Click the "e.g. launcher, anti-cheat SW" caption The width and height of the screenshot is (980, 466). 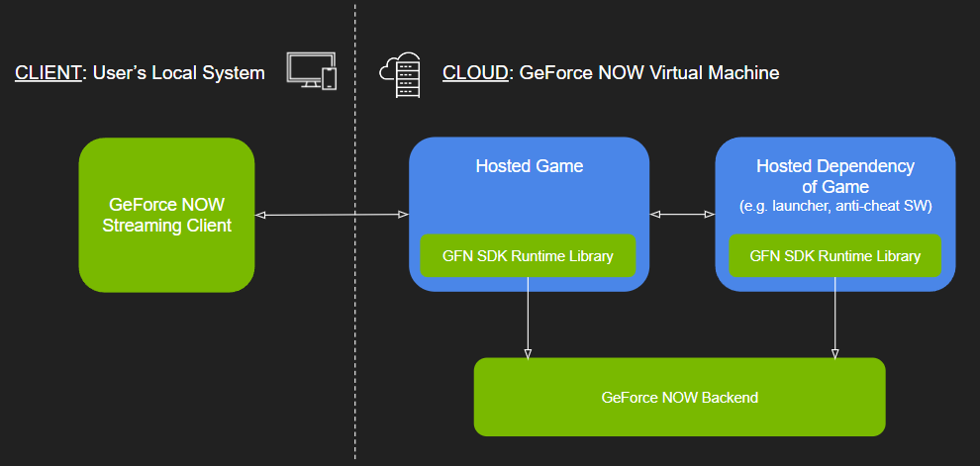pos(834,206)
